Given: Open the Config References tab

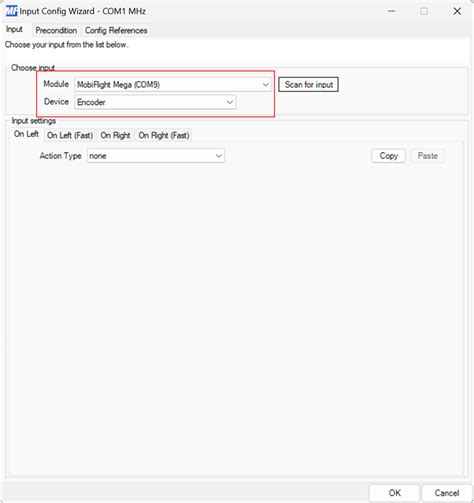Looking at the screenshot, I should pyautogui.click(x=116, y=30).
